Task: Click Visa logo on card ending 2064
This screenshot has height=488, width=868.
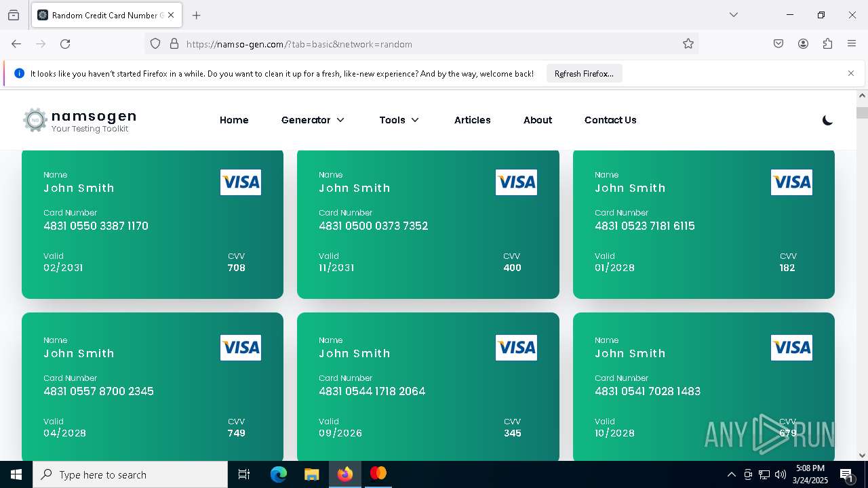Action: tap(516, 348)
